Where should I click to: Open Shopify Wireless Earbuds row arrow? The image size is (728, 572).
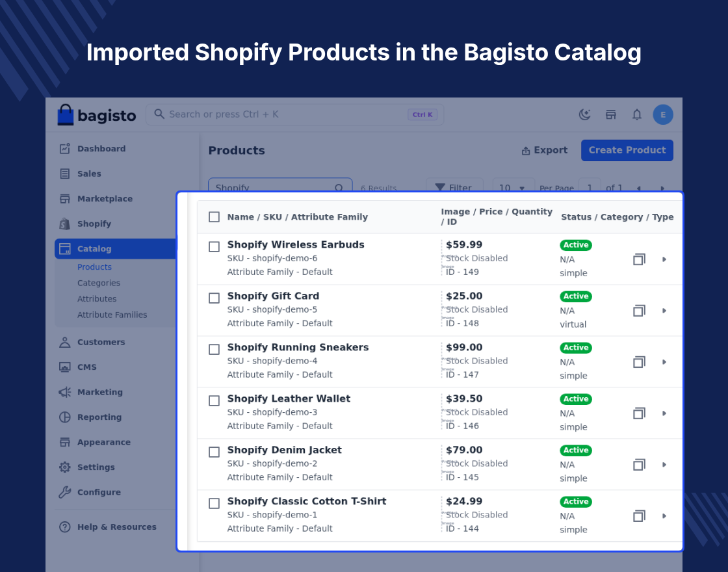tap(664, 259)
